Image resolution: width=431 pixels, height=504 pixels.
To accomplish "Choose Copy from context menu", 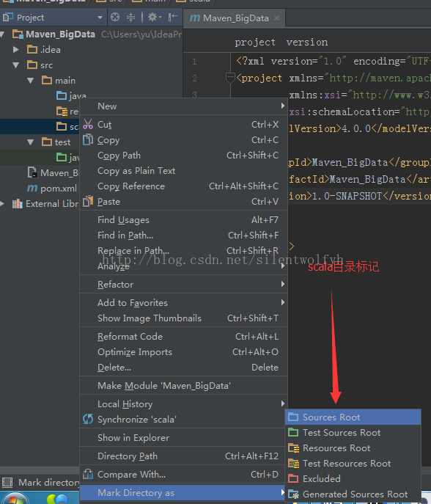I will coord(184,140).
